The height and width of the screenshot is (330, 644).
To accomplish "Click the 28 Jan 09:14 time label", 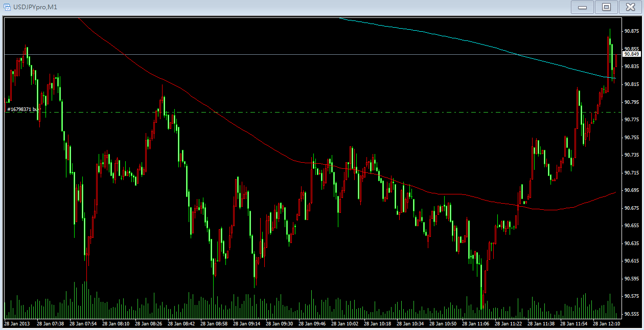I will (247, 324).
